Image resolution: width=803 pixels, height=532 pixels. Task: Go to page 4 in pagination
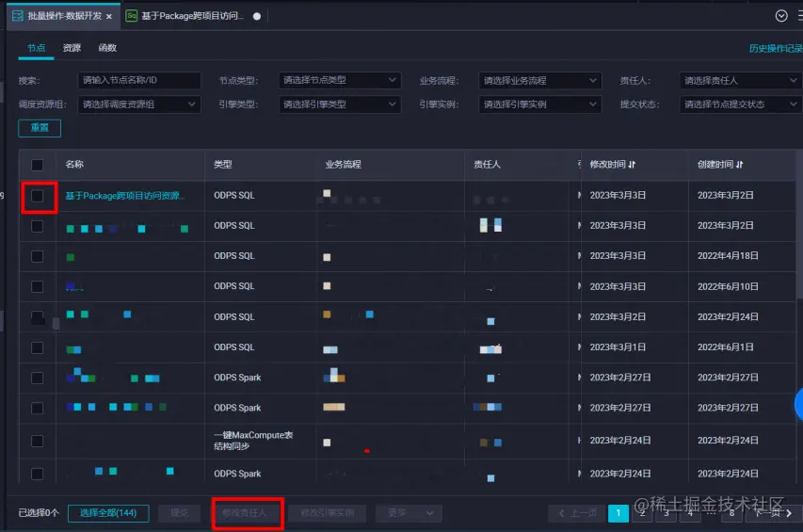click(690, 513)
